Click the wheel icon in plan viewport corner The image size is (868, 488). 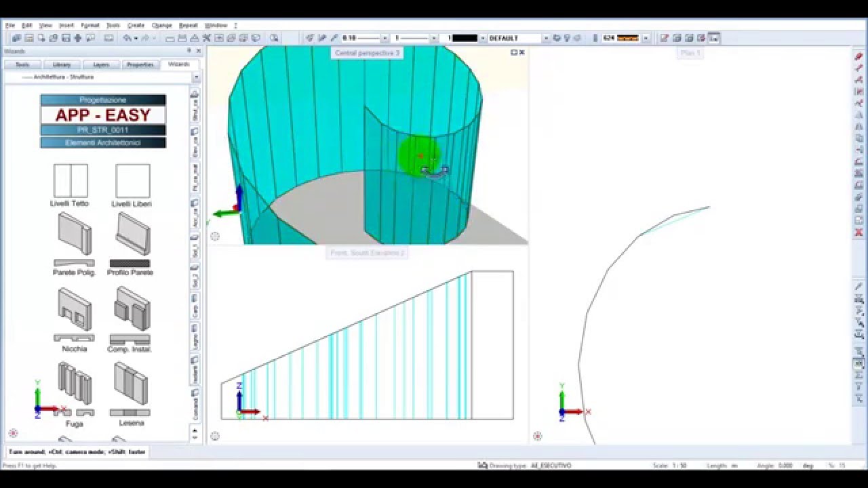click(538, 436)
